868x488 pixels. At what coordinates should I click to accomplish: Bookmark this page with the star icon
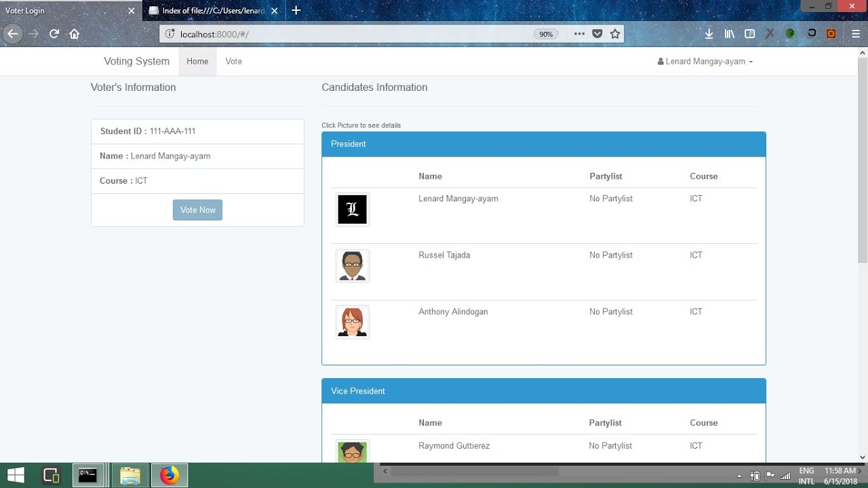[x=615, y=34]
